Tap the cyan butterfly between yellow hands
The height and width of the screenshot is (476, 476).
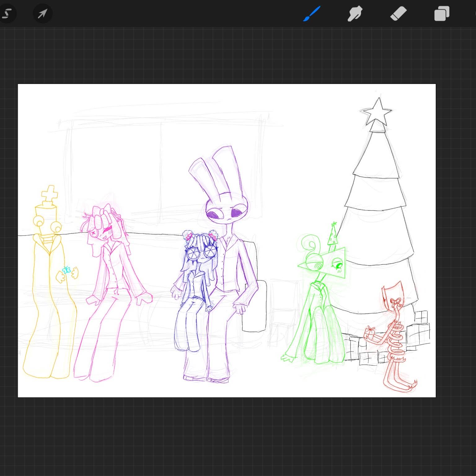coord(66,270)
